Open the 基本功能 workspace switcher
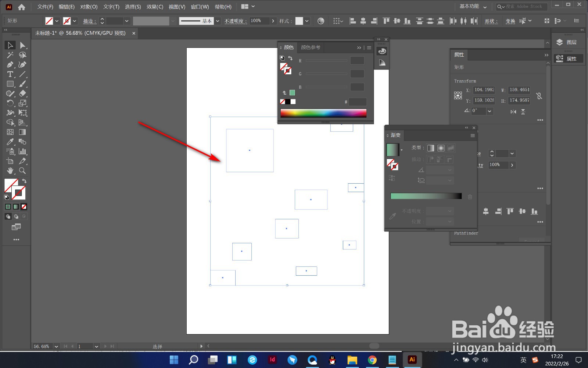The image size is (588, 368). [473, 7]
